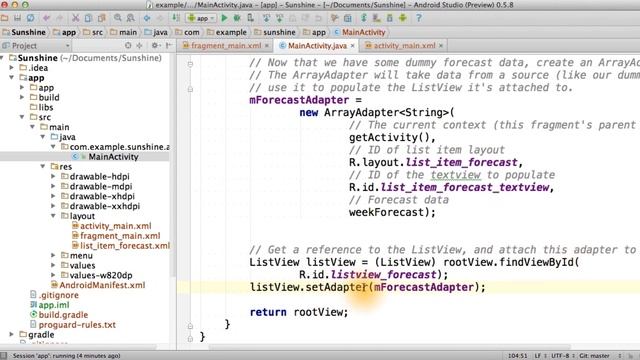640x360 pixels.
Task: Click the navigate Back arrow icon
Action: (147, 18)
